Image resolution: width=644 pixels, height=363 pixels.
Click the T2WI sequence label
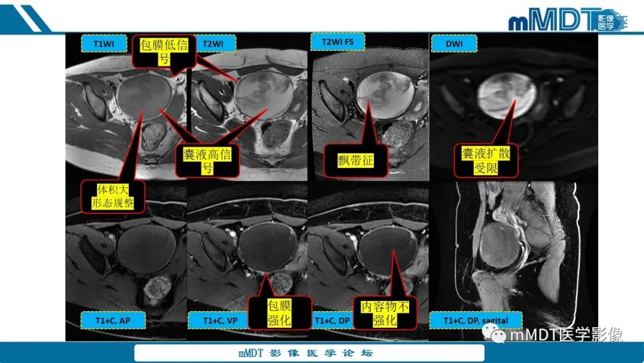tap(215, 44)
